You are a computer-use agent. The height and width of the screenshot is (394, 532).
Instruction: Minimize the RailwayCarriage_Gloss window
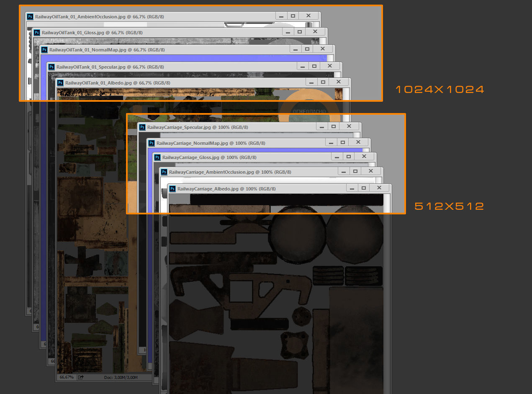(337, 156)
